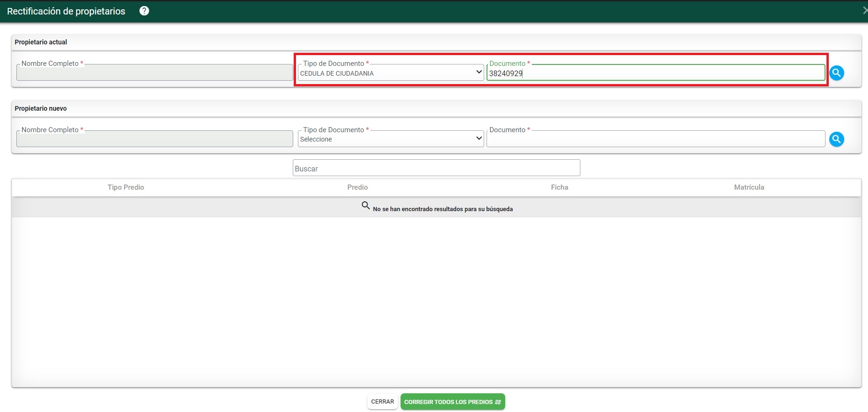Click the Propietario actual section header
This screenshot has height=412, width=868.
pyautogui.click(x=41, y=42)
